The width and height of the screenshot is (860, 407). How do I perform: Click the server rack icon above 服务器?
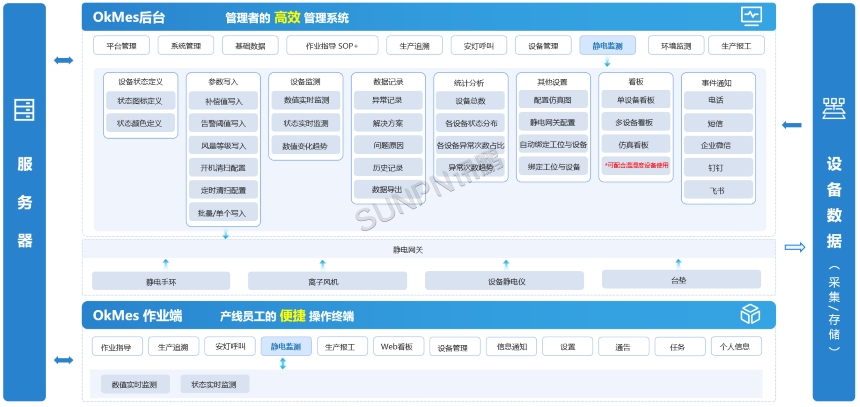(24, 110)
